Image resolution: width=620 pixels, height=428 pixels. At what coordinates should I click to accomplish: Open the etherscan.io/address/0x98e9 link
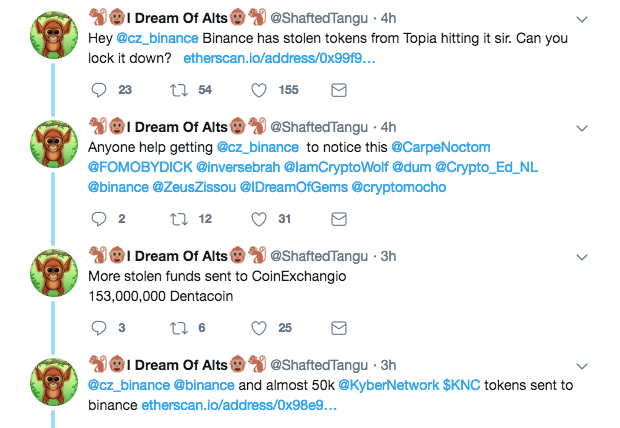(273, 405)
